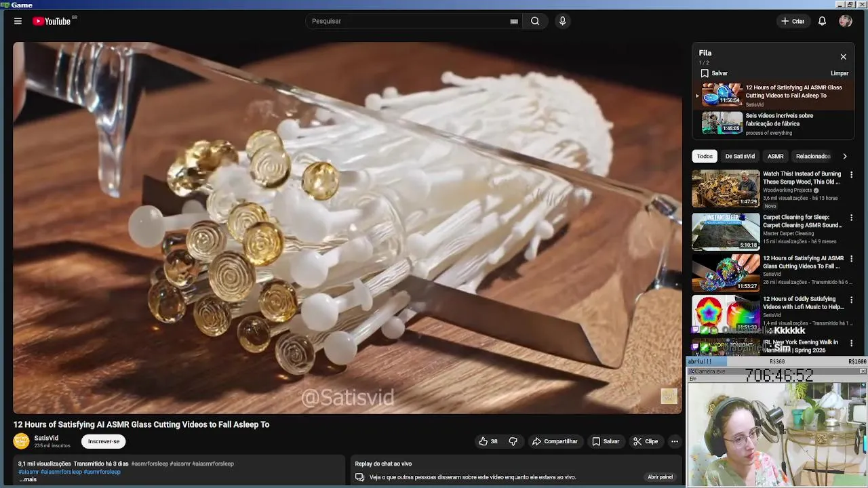Open the Woodworking Projects channel name
This screenshot has height=488, width=868.
[x=788, y=190]
